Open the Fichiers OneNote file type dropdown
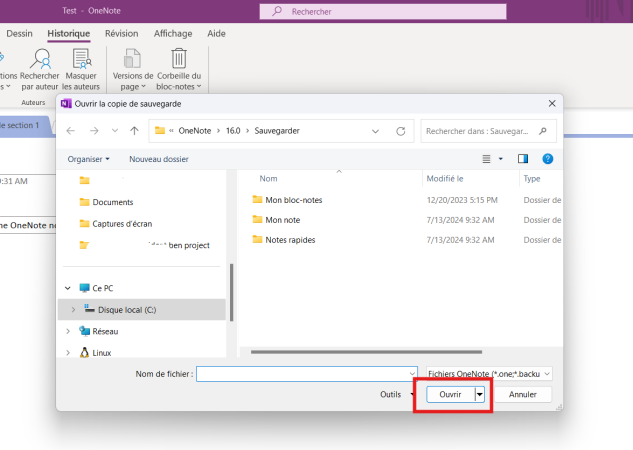This screenshot has width=633, height=450. click(x=489, y=373)
